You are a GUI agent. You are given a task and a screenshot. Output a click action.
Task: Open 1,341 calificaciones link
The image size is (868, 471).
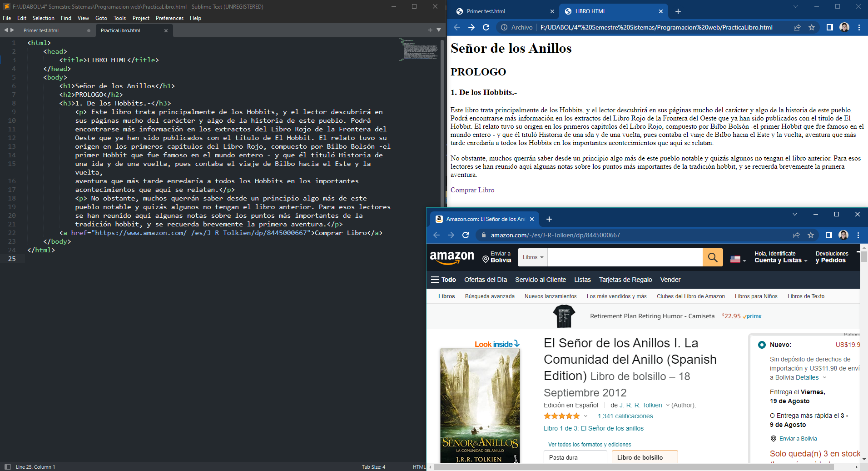tap(625, 416)
